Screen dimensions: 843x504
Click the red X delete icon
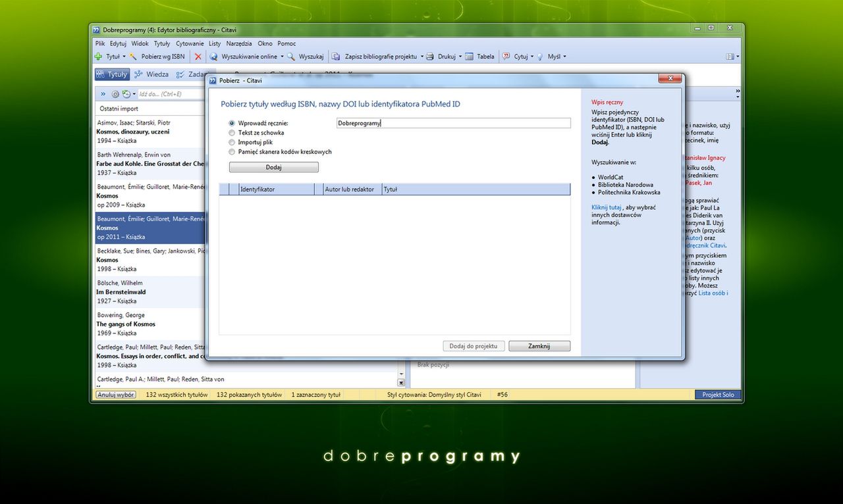pos(198,57)
